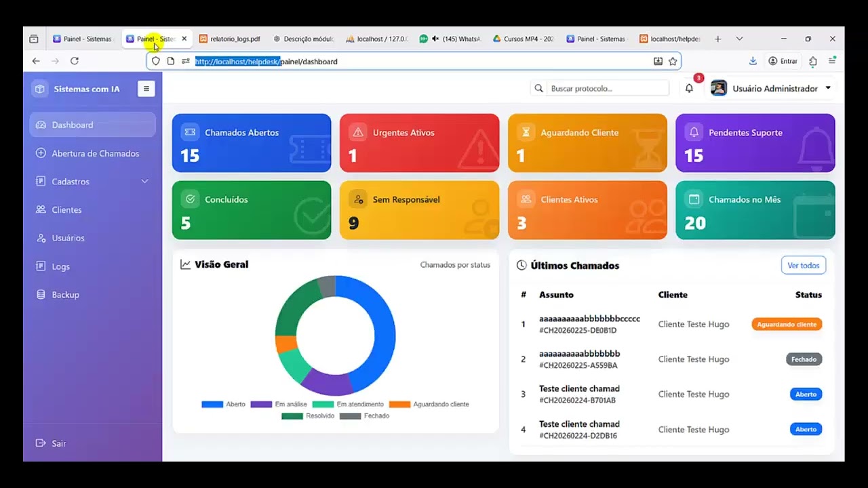Viewport: 868px width, 488px height.
Task: Click the grey Fechado status badge
Action: pyautogui.click(x=804, y=359)
